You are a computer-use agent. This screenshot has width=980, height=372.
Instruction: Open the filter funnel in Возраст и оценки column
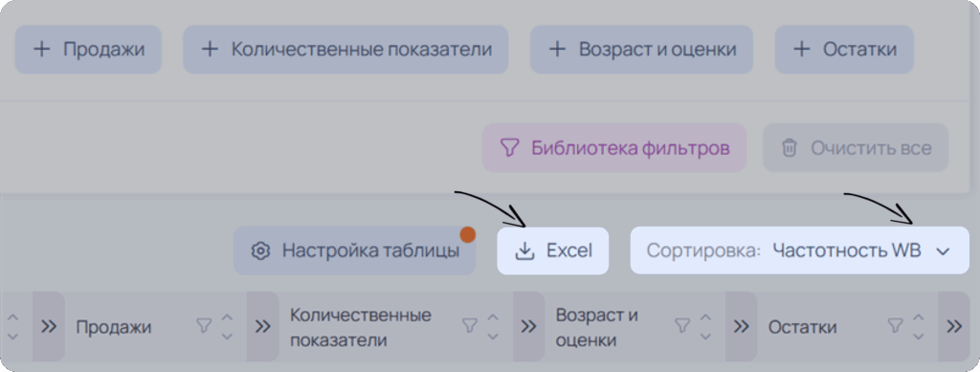(682, 326)
